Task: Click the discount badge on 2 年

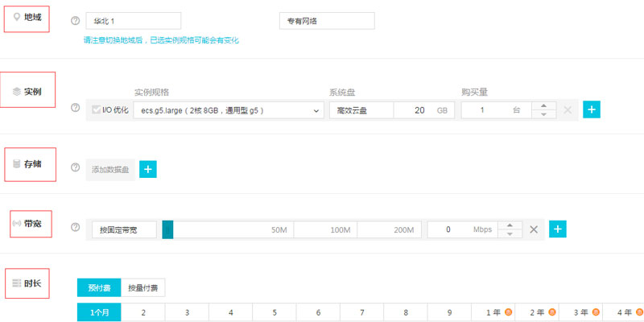Action: [x=551, y=312]
